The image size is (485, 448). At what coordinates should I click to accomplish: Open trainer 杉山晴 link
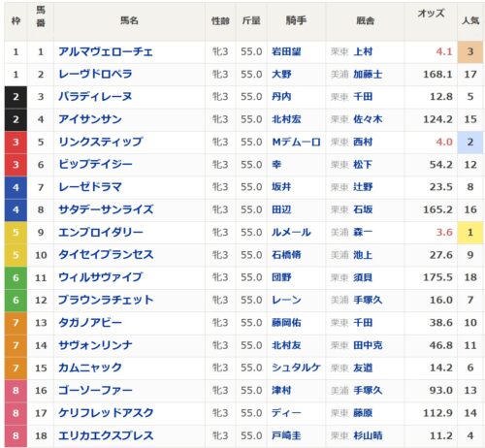(x=368, y=435)
